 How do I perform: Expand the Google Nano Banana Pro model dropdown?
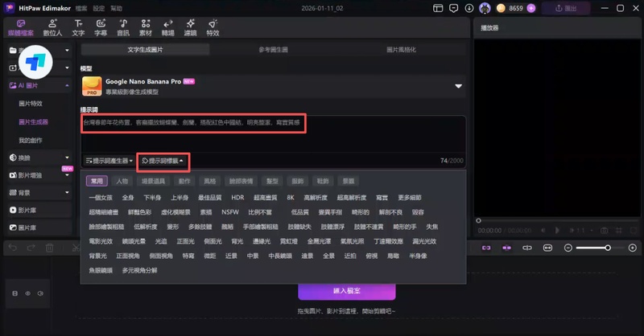point(458,86)
